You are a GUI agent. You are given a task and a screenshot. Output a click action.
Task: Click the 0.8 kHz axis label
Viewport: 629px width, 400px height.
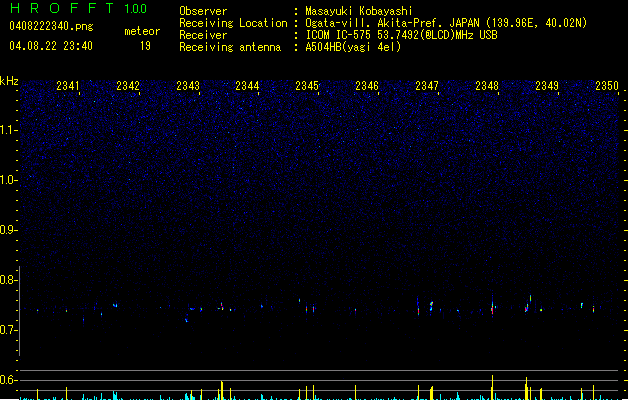point(8,280)
